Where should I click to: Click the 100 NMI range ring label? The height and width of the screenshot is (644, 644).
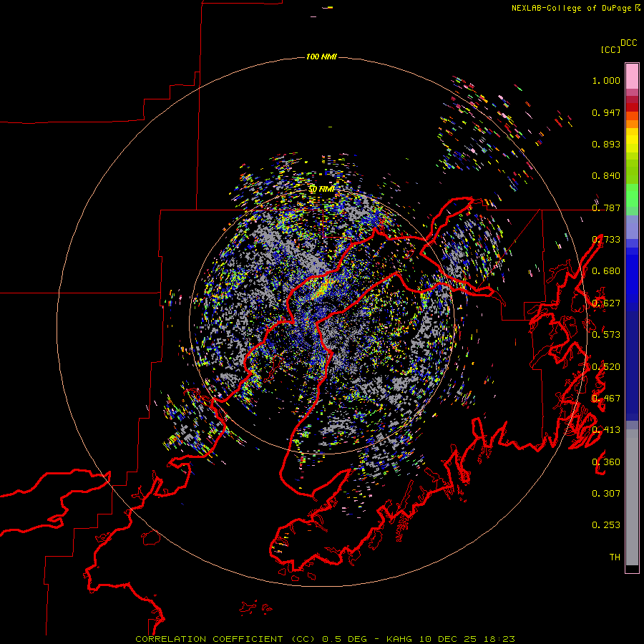[321, 57]
